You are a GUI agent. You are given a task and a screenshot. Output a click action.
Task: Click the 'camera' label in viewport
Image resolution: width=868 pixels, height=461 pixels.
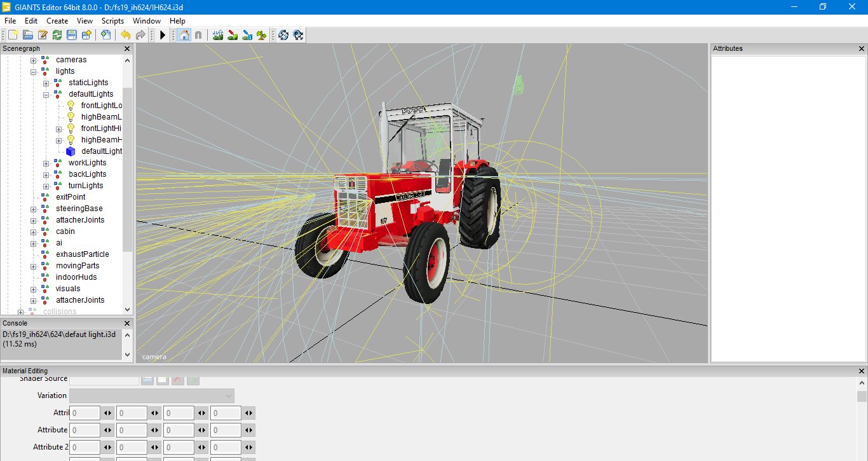point(154,357)
